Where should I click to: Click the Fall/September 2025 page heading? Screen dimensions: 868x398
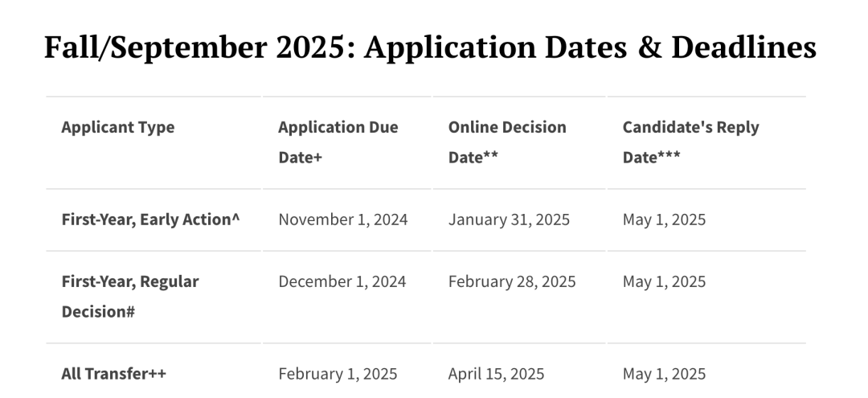430,47
